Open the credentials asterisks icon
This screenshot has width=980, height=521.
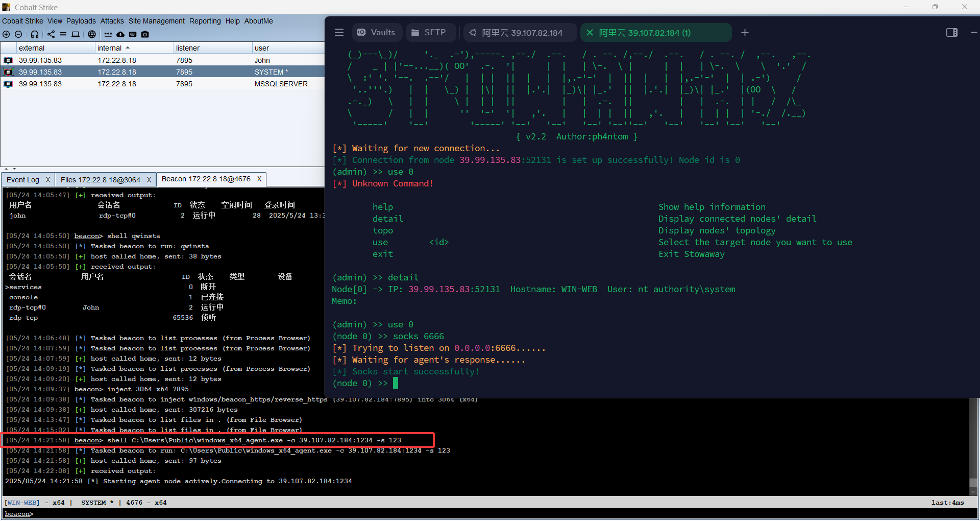pos(108,34)
